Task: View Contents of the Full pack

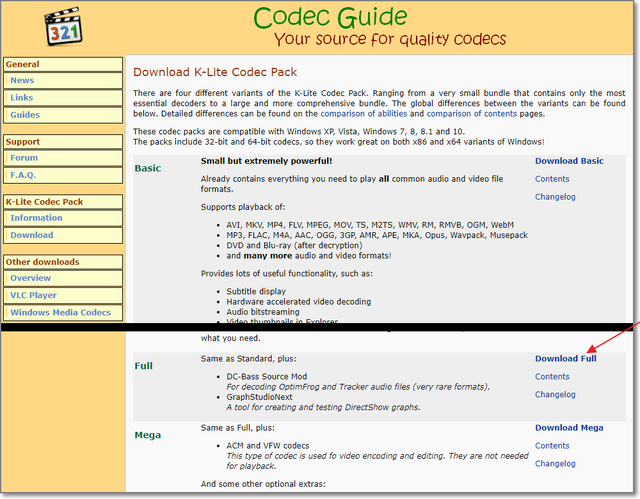Action: 552,377
